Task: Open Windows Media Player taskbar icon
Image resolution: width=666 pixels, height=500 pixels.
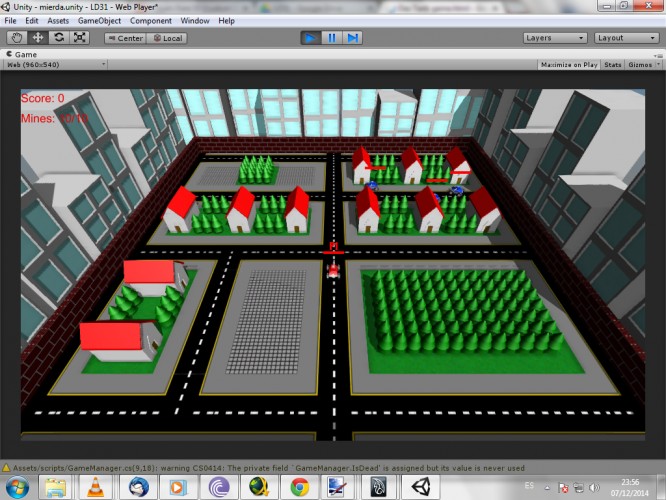Action: pos(178,487)
